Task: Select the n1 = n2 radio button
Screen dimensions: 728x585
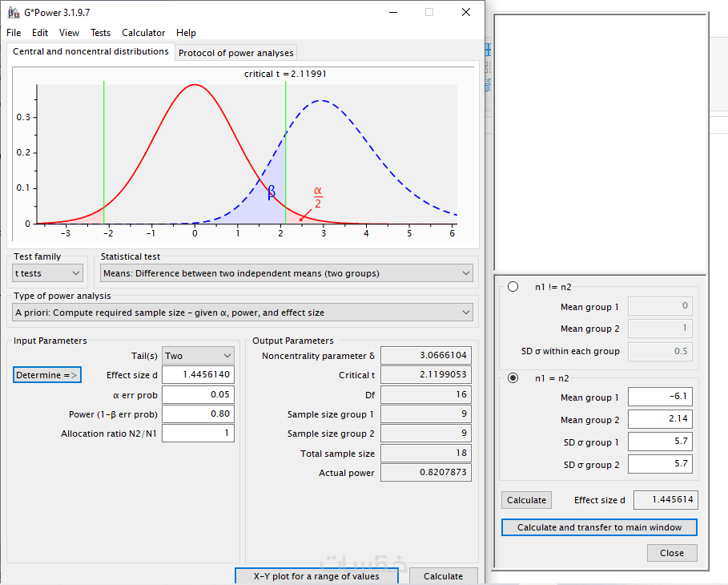Action: pos(513,378)
